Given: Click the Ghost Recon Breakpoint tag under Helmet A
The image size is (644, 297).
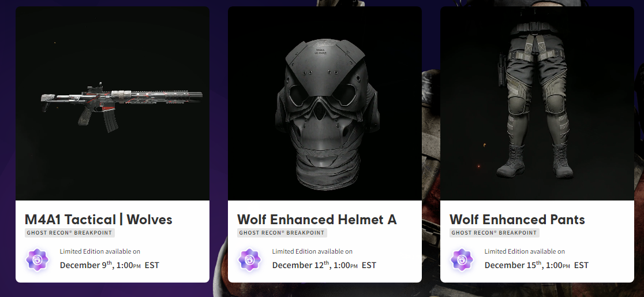Looking at the screenshot, I should tap(282, 233).
